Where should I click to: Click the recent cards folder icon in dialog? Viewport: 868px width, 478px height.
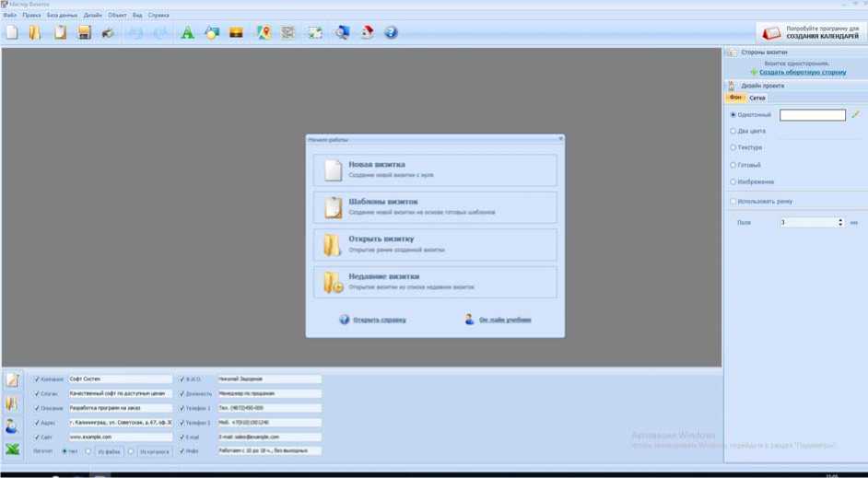(x=334, y=282)
